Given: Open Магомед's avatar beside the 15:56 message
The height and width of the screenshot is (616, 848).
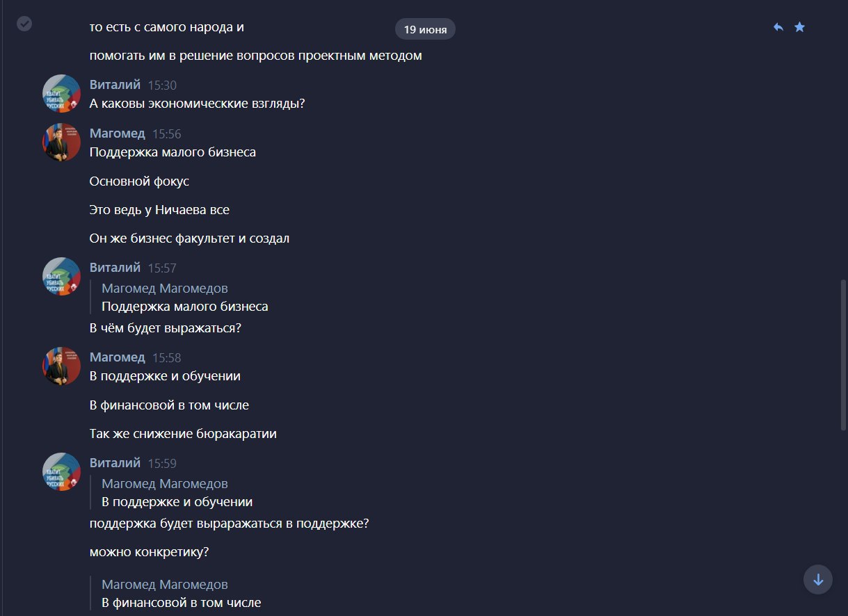Looking at the screenshot, I should click(62, 142).
